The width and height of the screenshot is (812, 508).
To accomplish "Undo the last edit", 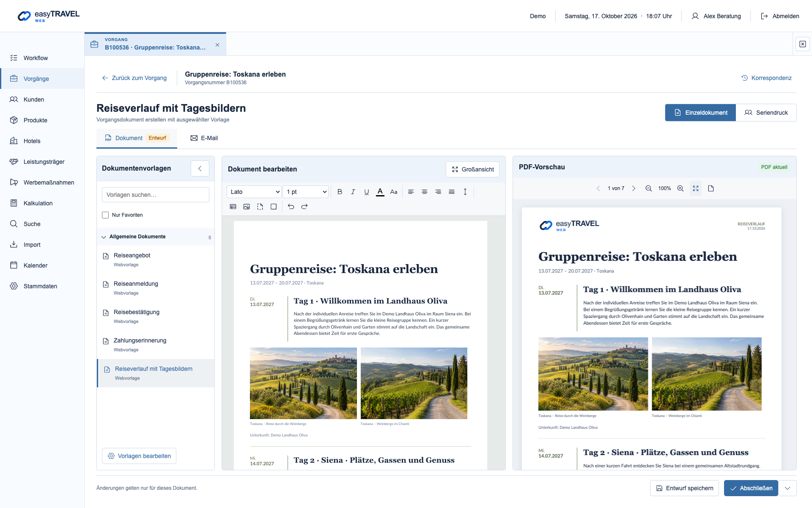I will 291,207.
